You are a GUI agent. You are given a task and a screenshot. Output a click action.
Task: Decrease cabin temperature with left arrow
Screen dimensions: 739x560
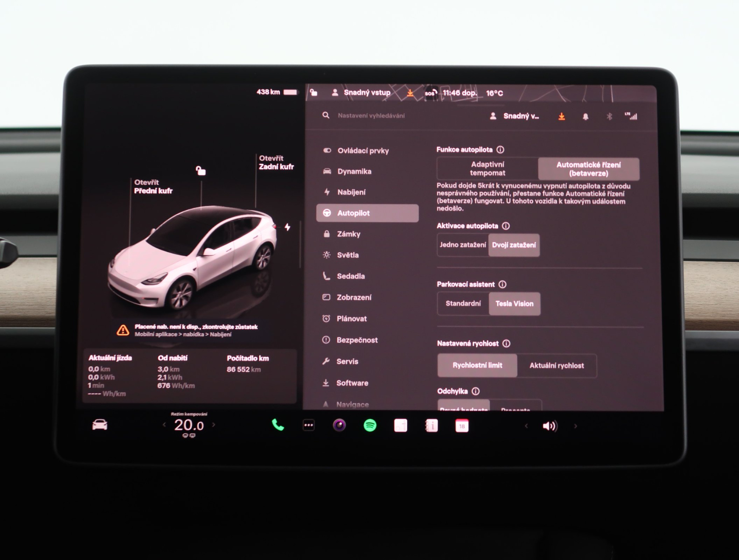tap(164, 425)
